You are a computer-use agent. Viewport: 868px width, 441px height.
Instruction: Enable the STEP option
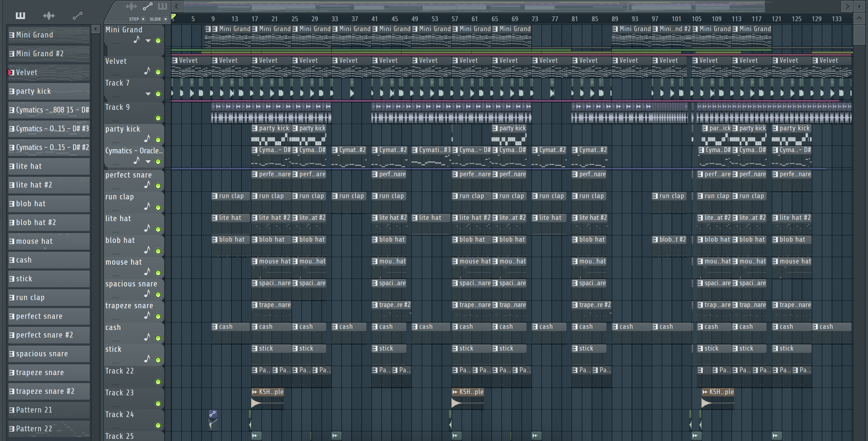pos(143,19)
